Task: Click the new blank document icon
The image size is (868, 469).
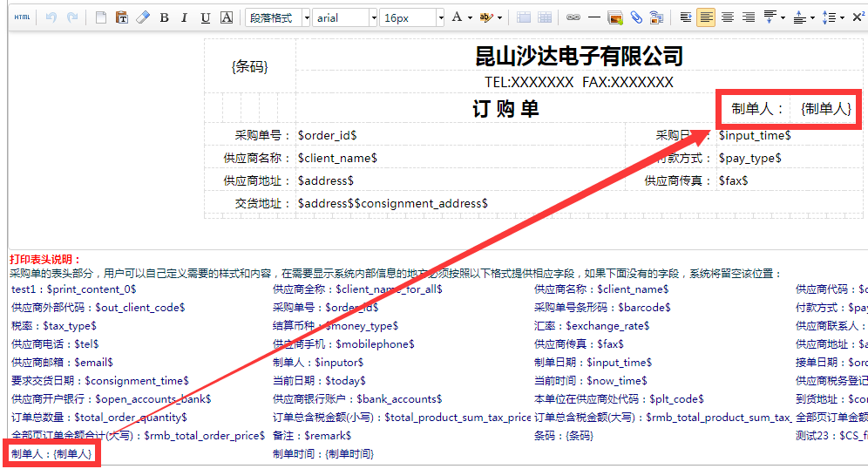Action: (x=101, y=17)
